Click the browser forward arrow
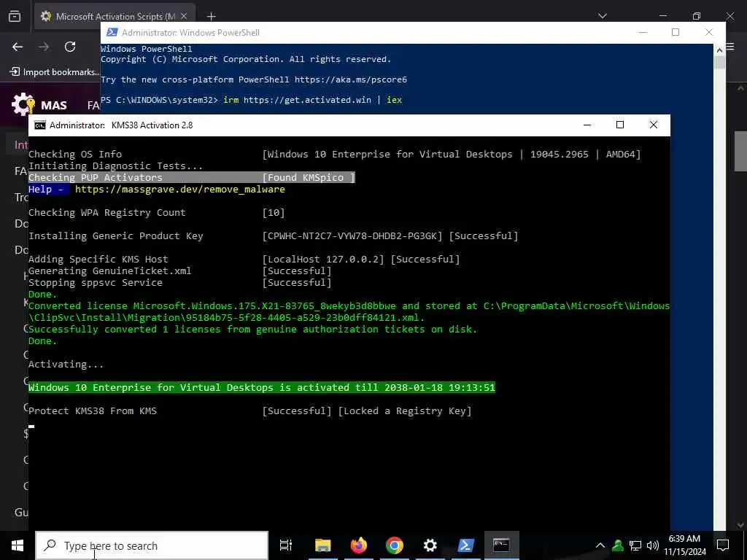This screenshot has height=560, width=747. (44, 47)
